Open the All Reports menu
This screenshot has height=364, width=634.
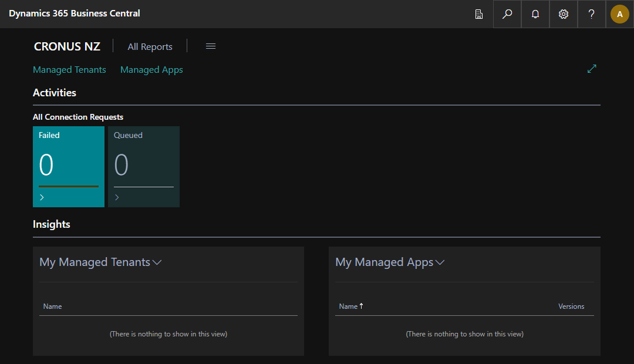(150, 46)
